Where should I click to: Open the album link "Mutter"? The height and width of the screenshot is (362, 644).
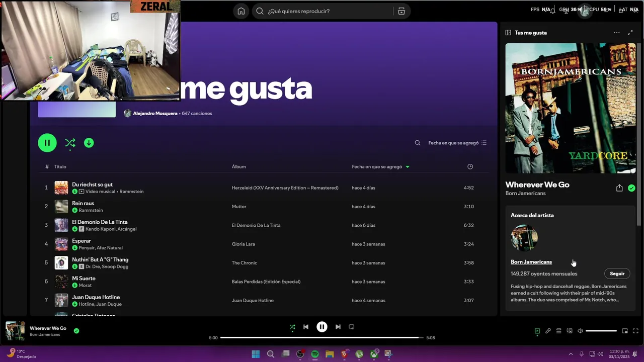coord(239,207)
